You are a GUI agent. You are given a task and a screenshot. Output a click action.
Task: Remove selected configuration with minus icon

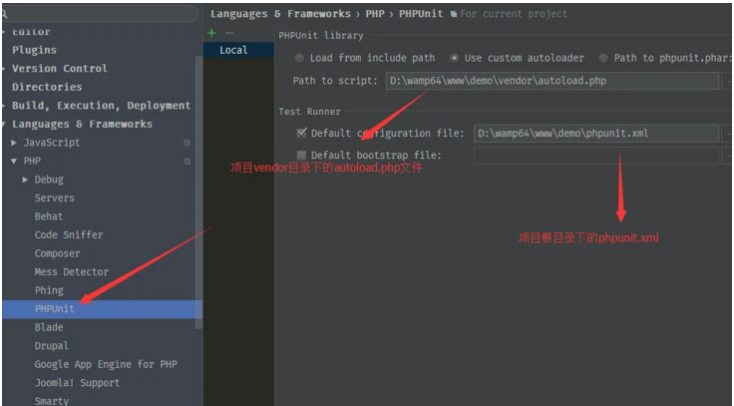click(229, 33)
